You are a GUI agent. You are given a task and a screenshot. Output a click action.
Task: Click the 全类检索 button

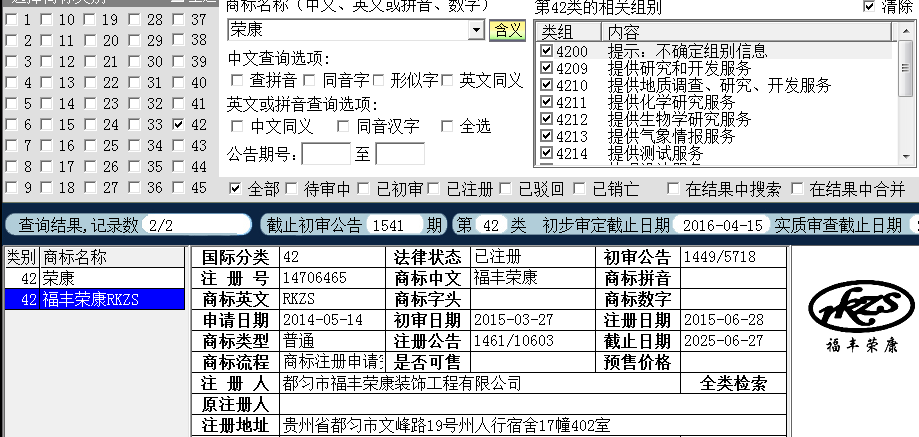(x=733, y=384)
